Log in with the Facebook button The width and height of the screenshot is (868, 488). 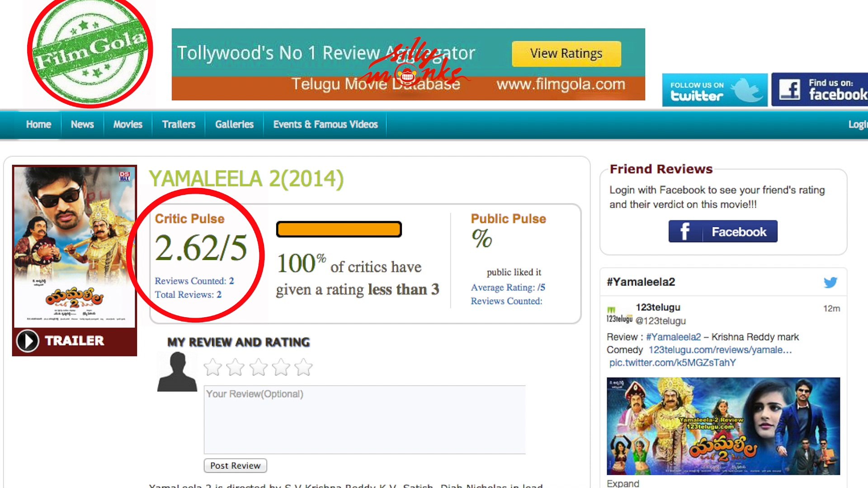tap(722, 231)
